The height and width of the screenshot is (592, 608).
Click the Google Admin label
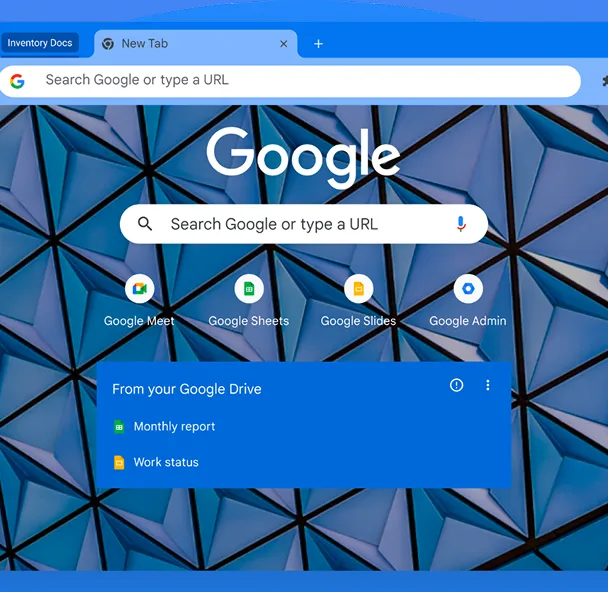point(468,321)
